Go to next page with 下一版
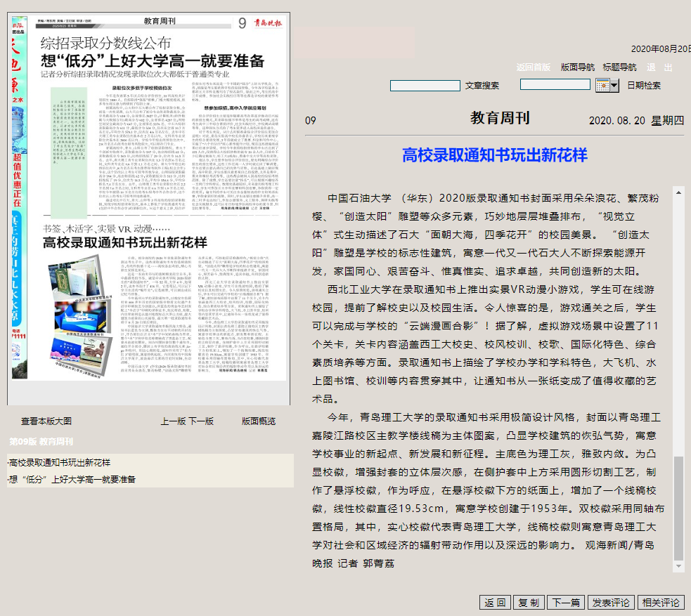 [200, 421]
